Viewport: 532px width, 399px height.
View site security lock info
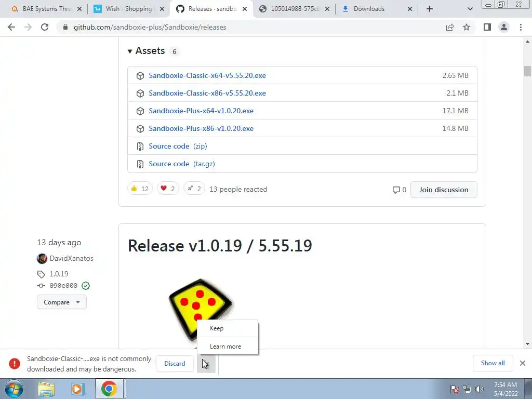(x=65, y=27)
